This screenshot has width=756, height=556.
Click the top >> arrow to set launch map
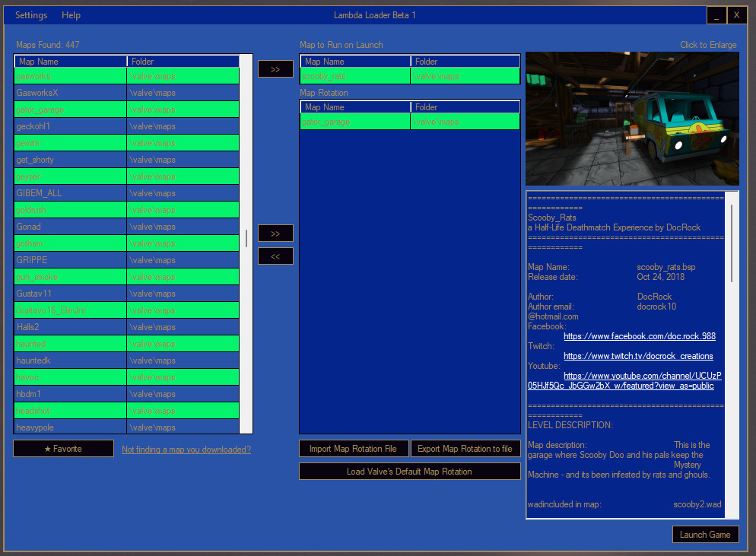tap(275, 68)
